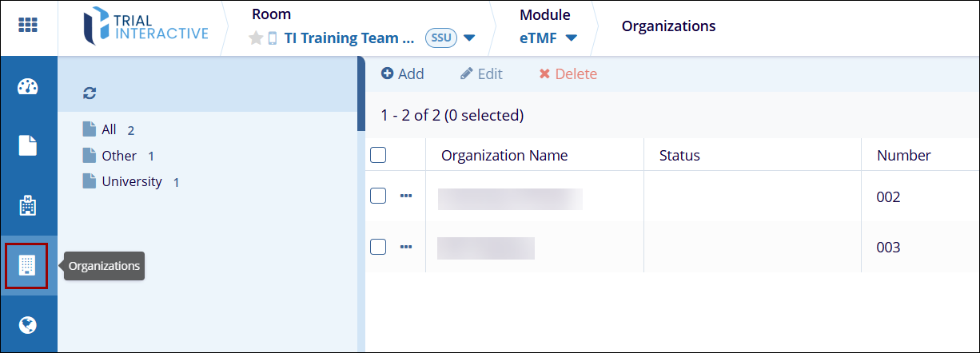Image resolution: width=980 pixels, height=353 pixels.
Task: Check the box for organization number 002
Action: (379, 196)
